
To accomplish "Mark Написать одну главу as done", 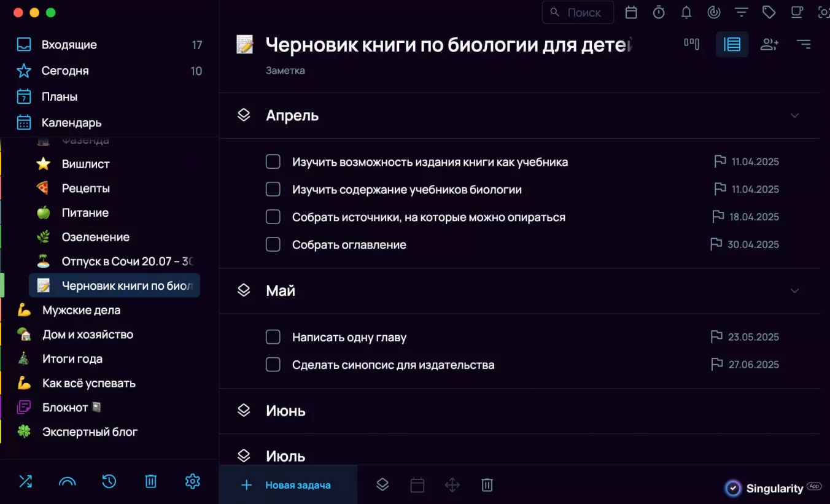I will coord(273,337).
